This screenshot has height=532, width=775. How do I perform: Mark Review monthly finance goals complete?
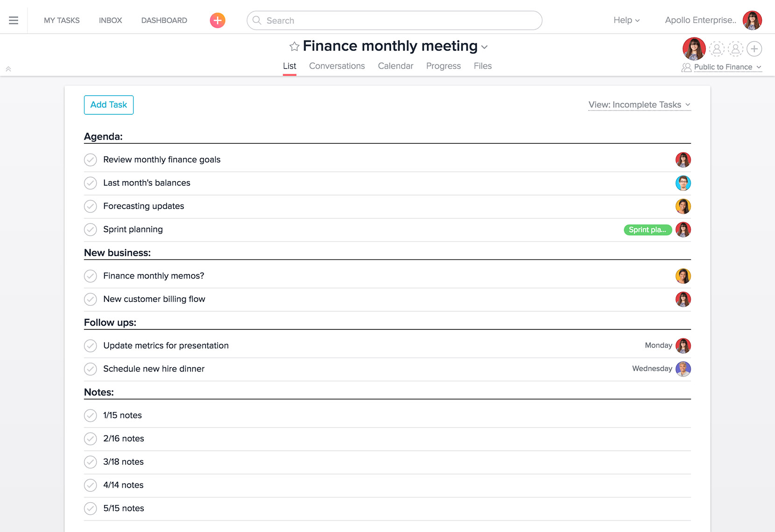90,160
